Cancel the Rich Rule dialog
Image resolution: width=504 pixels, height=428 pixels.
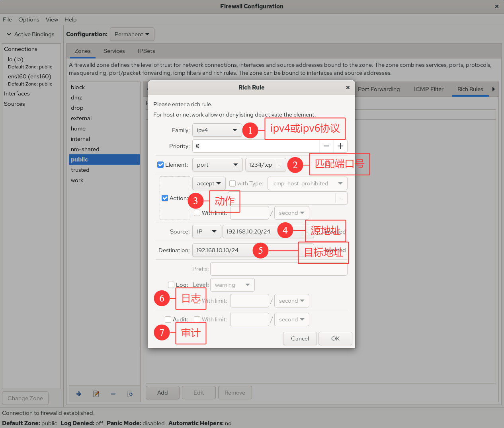click(300, 339)
